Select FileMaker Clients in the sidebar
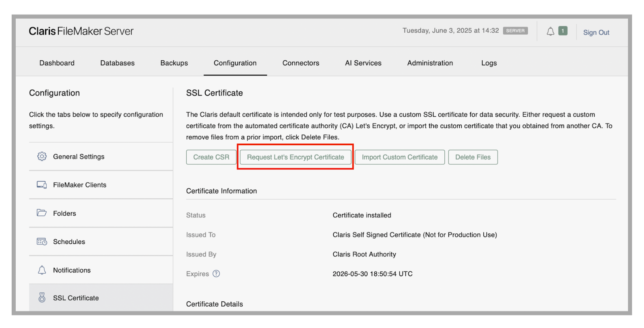This screenshot has width=644, height=328. point(101,185)
